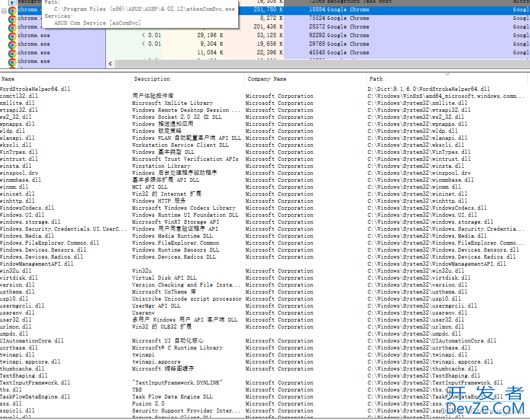Click the Chrome icon for PID 29768 row
530x420 pixels.
[x=12, y=45]
